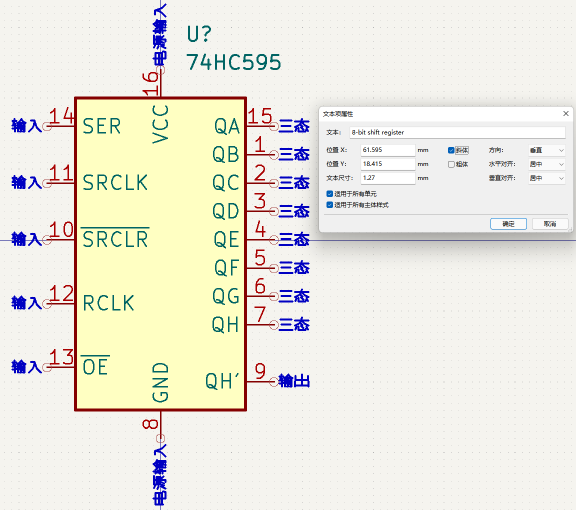Screen dimensions: 576x510
Task: Toggle the 斜体 italic checkbox
Action: point(451,150)
